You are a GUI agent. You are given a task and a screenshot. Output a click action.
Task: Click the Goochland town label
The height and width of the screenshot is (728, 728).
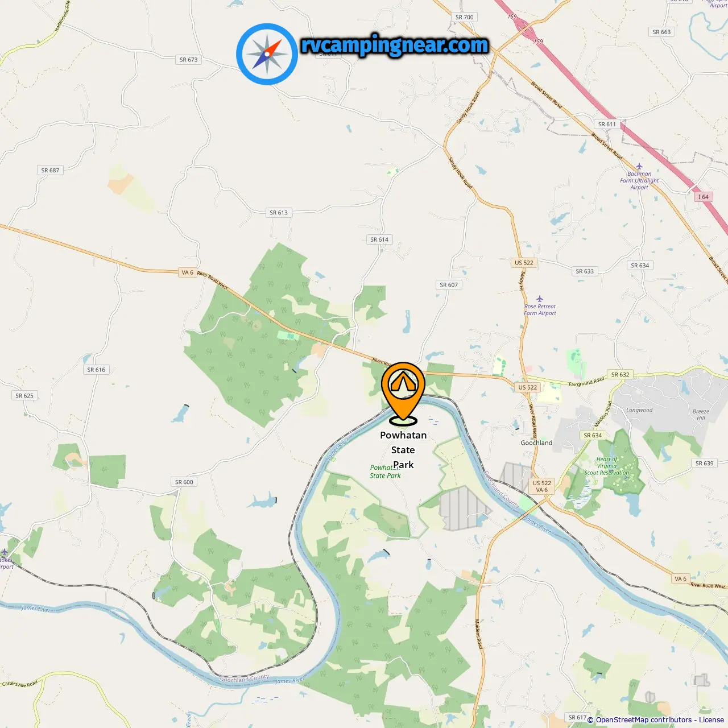pos(536,442)
